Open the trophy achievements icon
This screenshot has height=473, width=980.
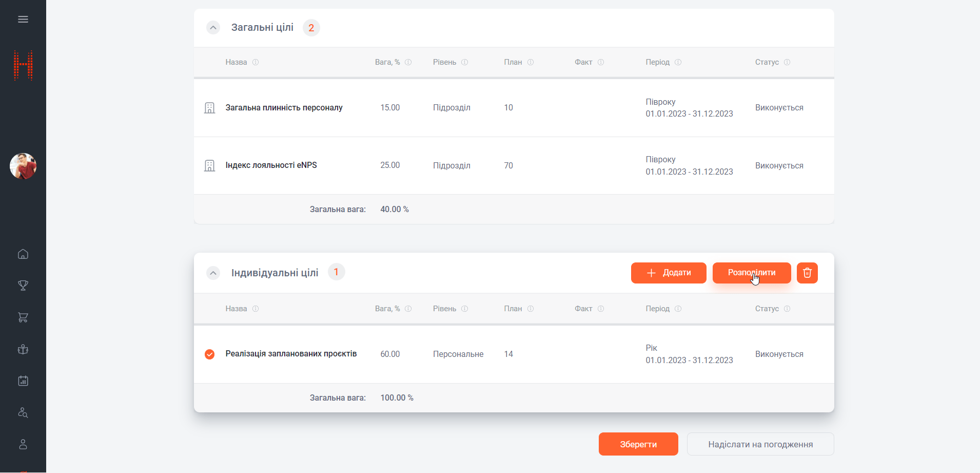point(23,286)
